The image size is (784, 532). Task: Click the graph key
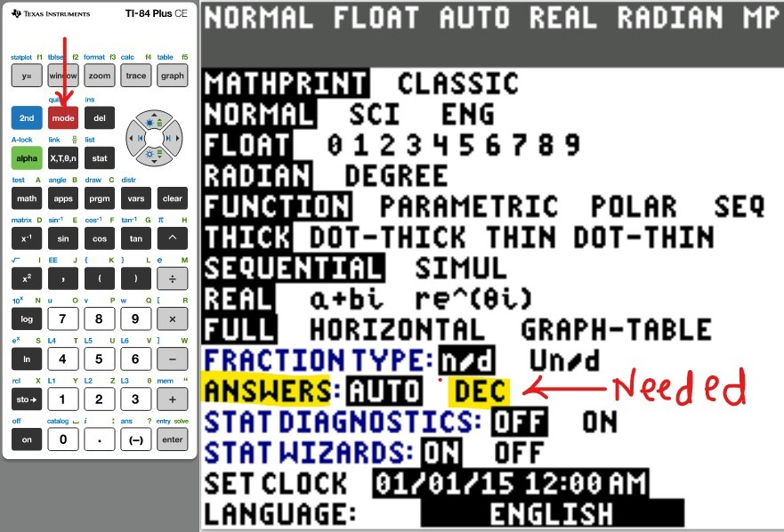pos(173,76)
